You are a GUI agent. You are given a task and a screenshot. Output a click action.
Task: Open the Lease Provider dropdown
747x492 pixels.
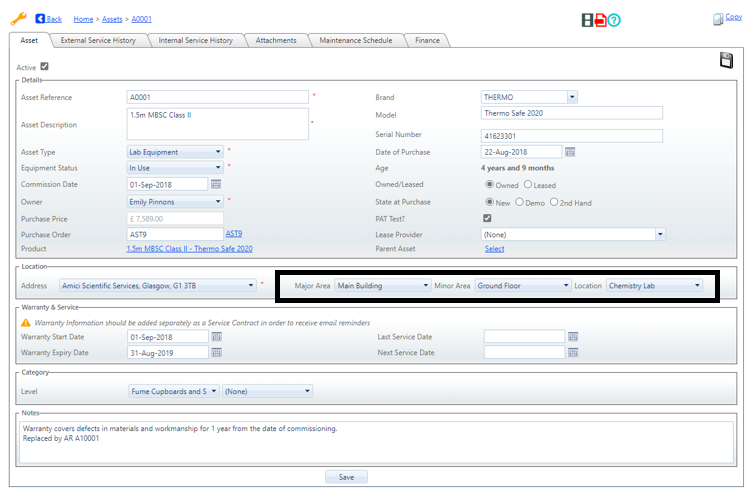[x=573, y=234]
